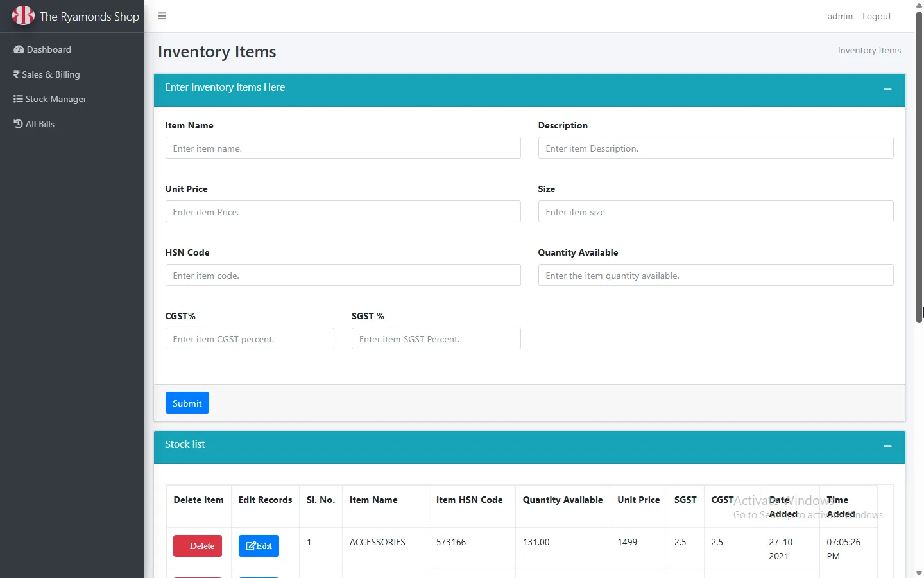The image size is (924, 578).
Task: Click the CGST percent input
Action: 250,338
